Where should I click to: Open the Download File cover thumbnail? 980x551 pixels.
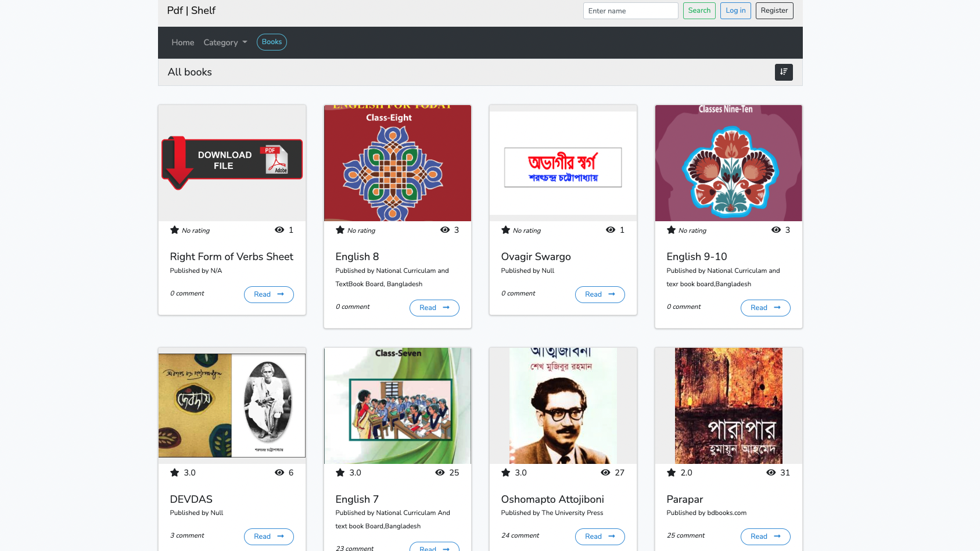[232, 163]
